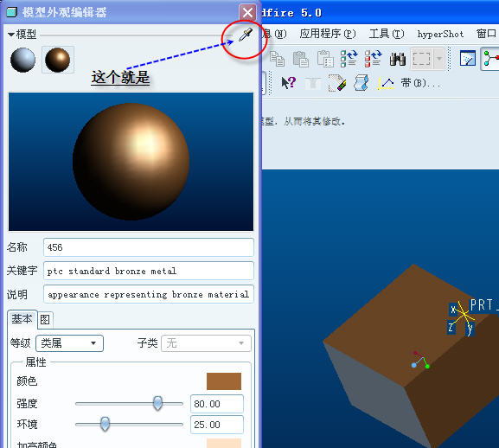Viewport: 499px width, 448px height.
Task: Toggle the model tree branch icon
Action: pyautogui.click(x=490, y=59)
